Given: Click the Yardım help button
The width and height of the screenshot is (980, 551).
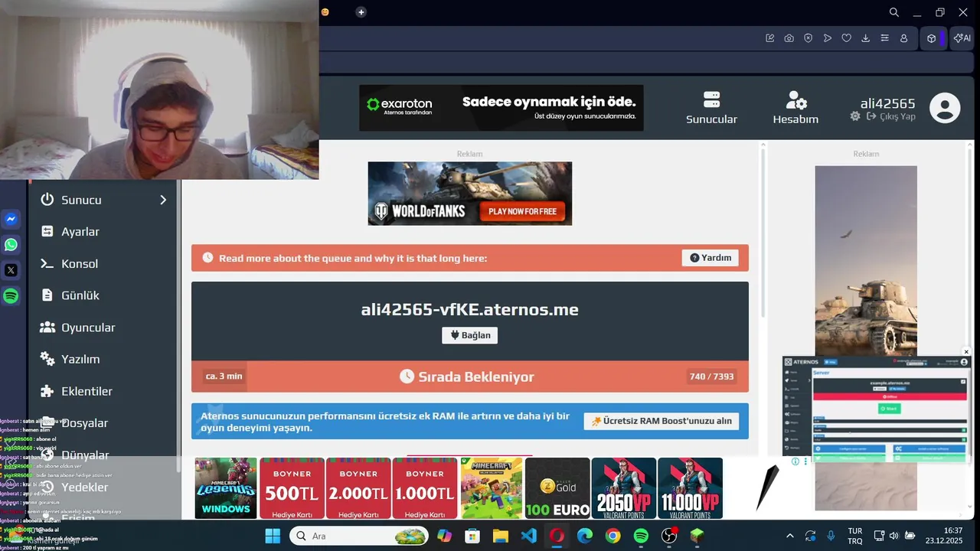Looking at the screenshot, I should click(x=710, y=258).
